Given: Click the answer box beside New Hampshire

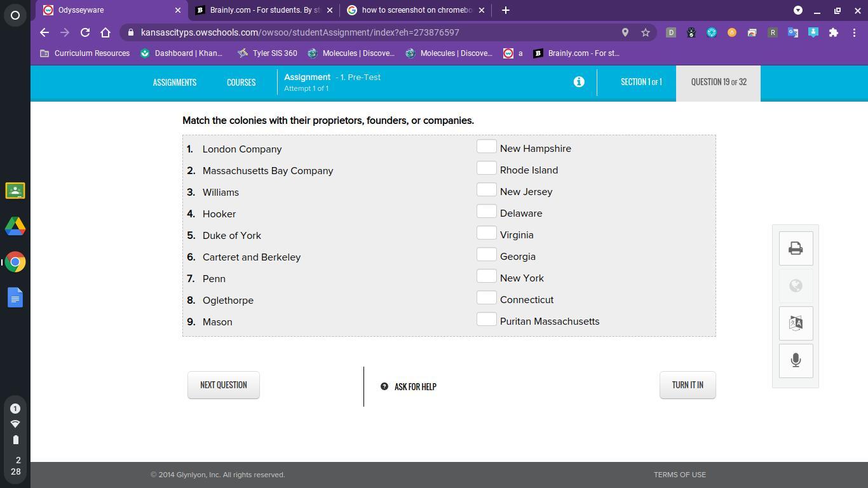Looking at the screenshot, I should tap(487, 147).
